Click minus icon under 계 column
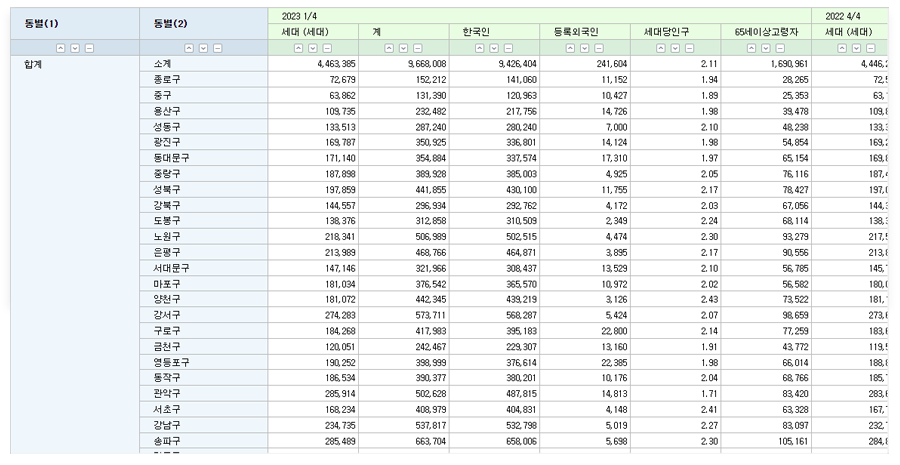Image resolution: width=900 pixels, height=465 pixels. [x=416, y=47]
